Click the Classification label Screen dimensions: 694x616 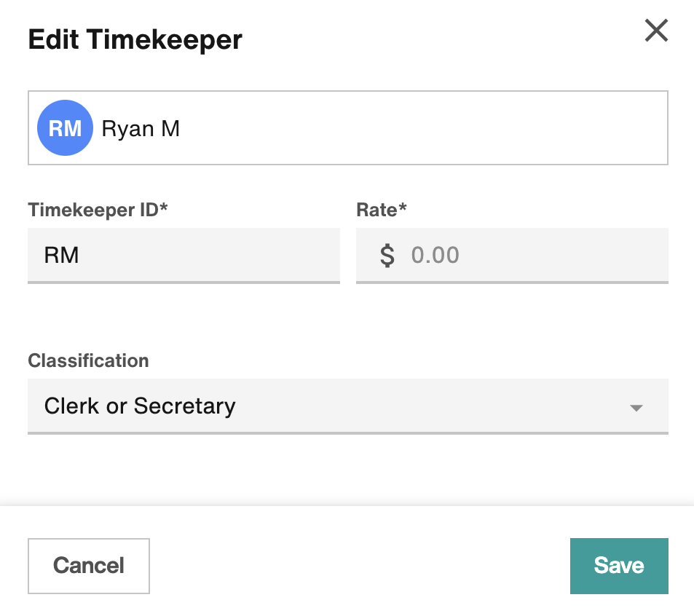tap(87, 360)
